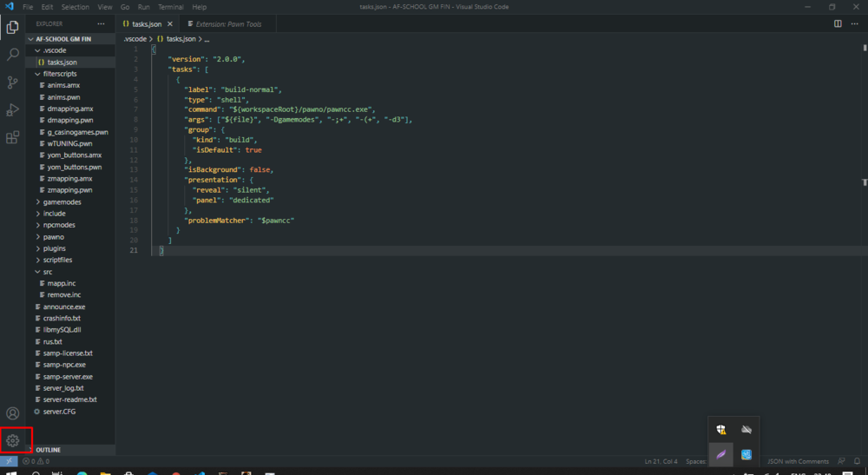868x475 pixels.
Task: Expand the OUTLINE section
Action: (70, 450)
